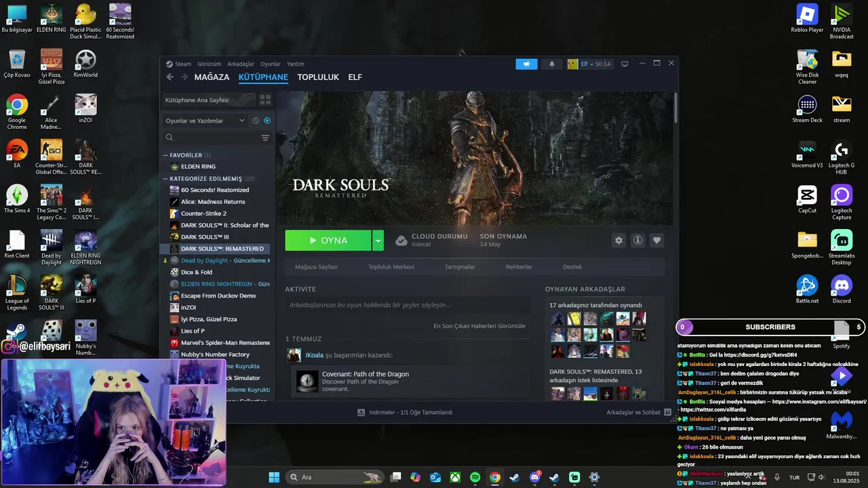Screen dimensions: 868x488
Task: Go back with Steam's left arrow
Action: (x=170, y=77)
